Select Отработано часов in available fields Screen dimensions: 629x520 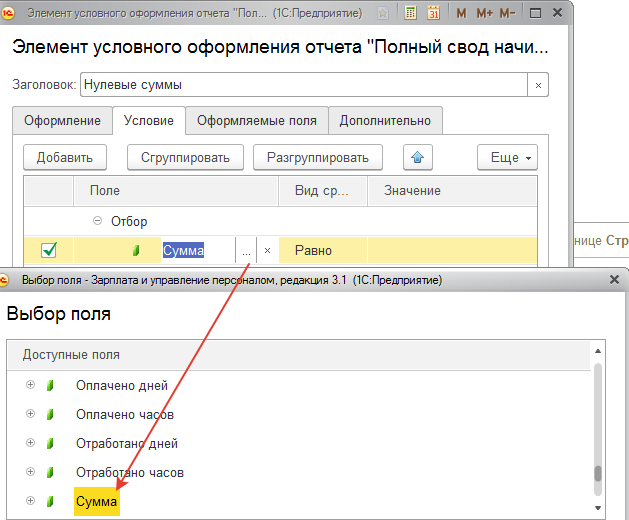[x=130, y=472]
